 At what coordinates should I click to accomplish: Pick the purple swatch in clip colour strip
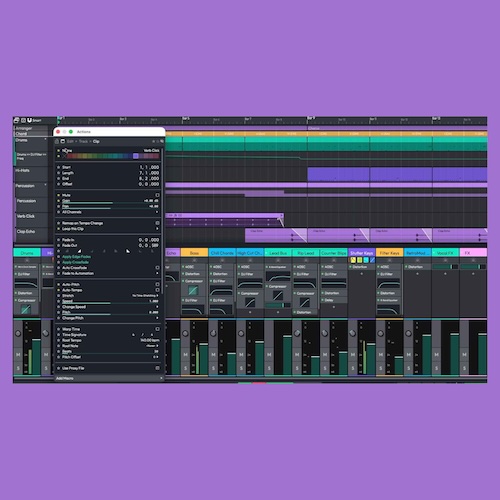136,156
